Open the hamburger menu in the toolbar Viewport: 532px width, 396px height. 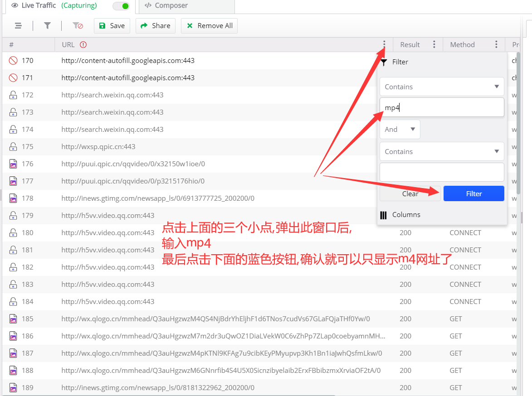[x=18, y=26]
